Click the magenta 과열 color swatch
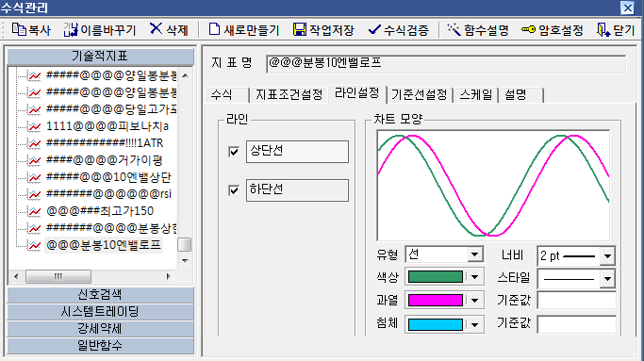 coord(436,301)
